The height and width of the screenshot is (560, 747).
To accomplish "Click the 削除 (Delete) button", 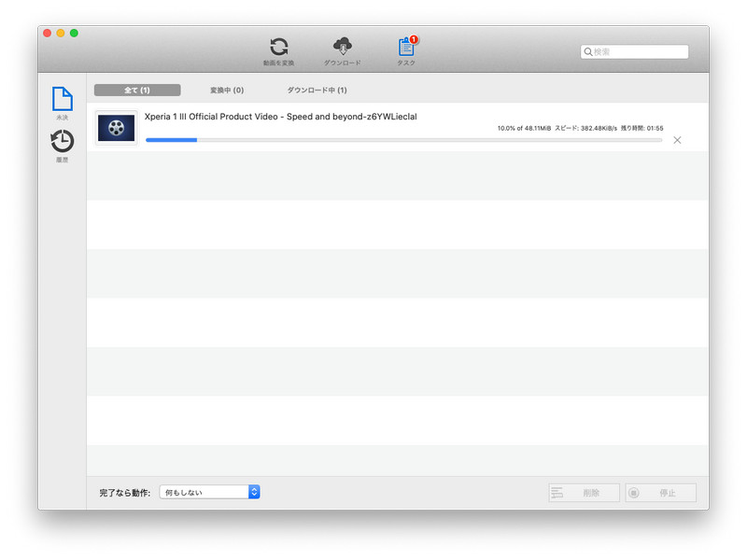I will tap(585, 493).
